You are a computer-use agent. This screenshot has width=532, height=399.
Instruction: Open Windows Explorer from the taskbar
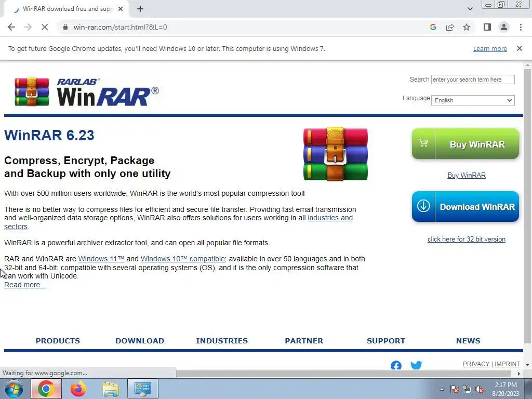click(x=111, y=389)
